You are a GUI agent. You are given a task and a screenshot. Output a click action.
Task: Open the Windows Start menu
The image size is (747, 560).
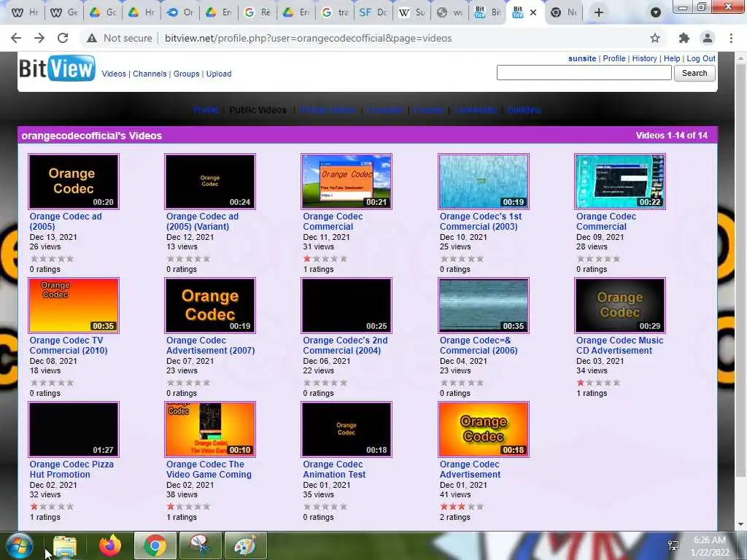pyautogui.click(x=20, y=545)
